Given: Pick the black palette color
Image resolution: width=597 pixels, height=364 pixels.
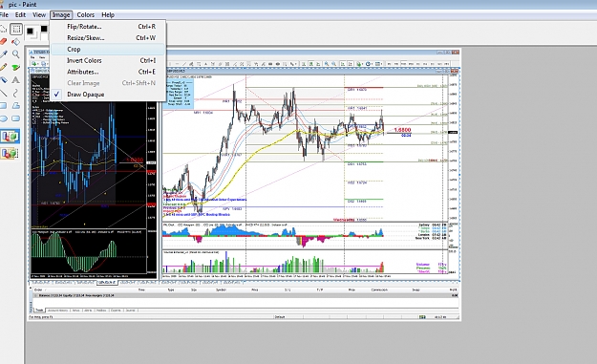Looking at the screenshot, I should [44, 29].
